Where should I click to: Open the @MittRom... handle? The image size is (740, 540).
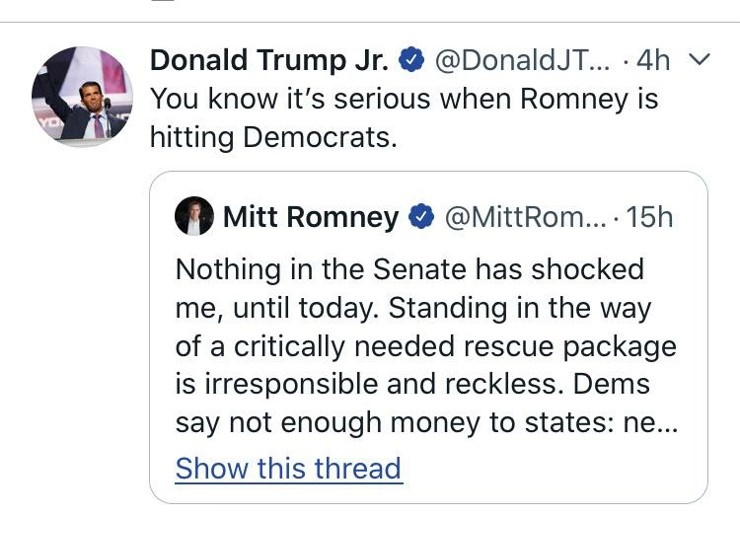click(526, 217)
